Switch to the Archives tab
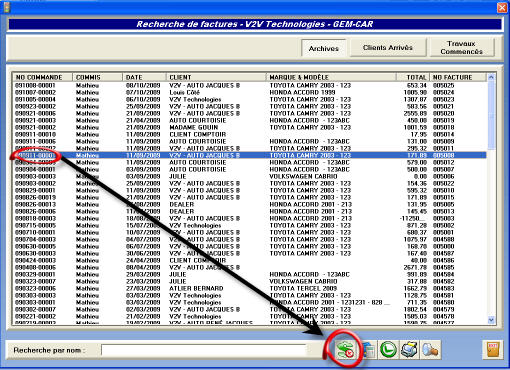Screen dimensions: 510x370 pyautogui.click(x=323, y=48)
